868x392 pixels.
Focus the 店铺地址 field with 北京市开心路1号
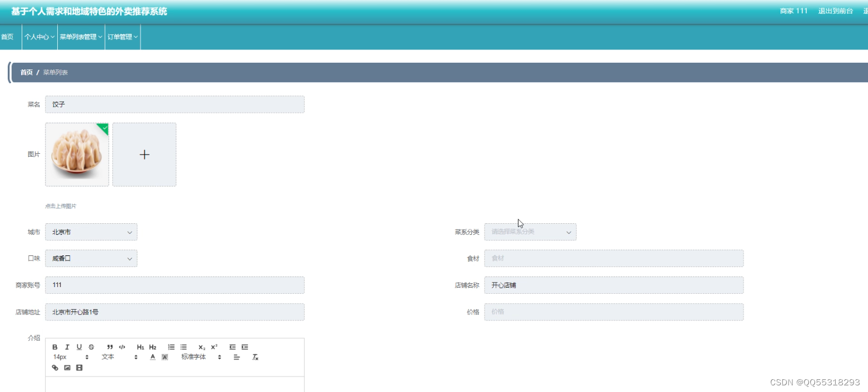coord(174,312)
